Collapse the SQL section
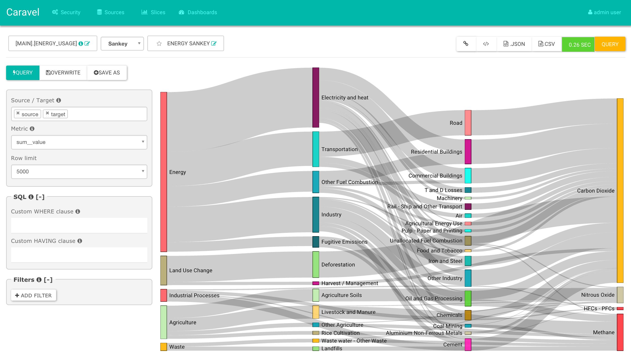 40,197
